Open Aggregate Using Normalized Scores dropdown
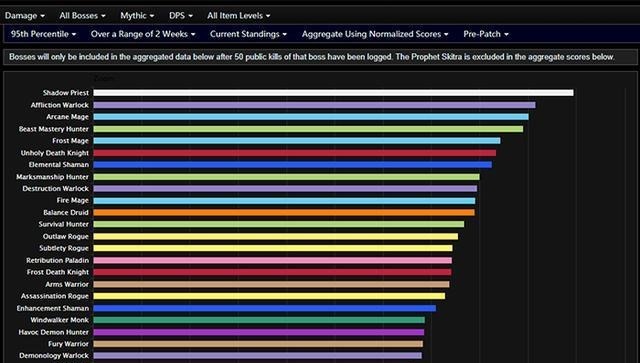640x363 pixels. (x=375, y=34)
